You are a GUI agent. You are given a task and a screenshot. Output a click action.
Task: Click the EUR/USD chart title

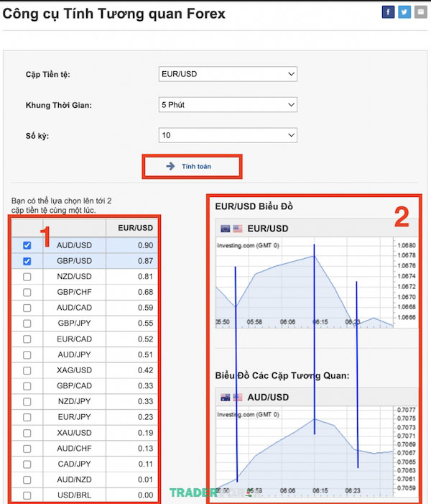pyautogui.click(x=268, y=229)
